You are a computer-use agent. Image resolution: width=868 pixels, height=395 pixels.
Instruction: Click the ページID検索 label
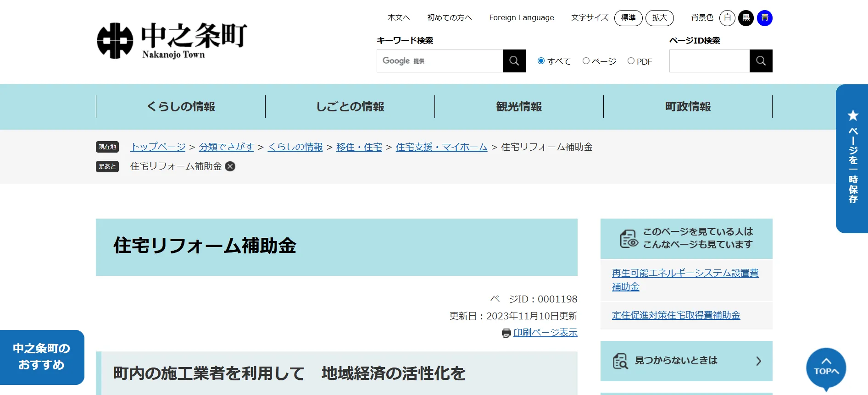point(695,40)
